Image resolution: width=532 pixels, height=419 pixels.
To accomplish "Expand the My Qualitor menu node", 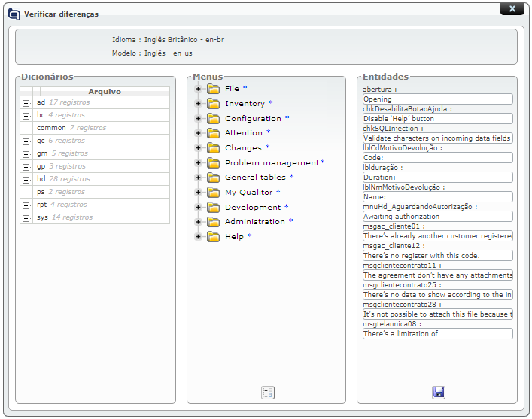I will pos(198,193).
